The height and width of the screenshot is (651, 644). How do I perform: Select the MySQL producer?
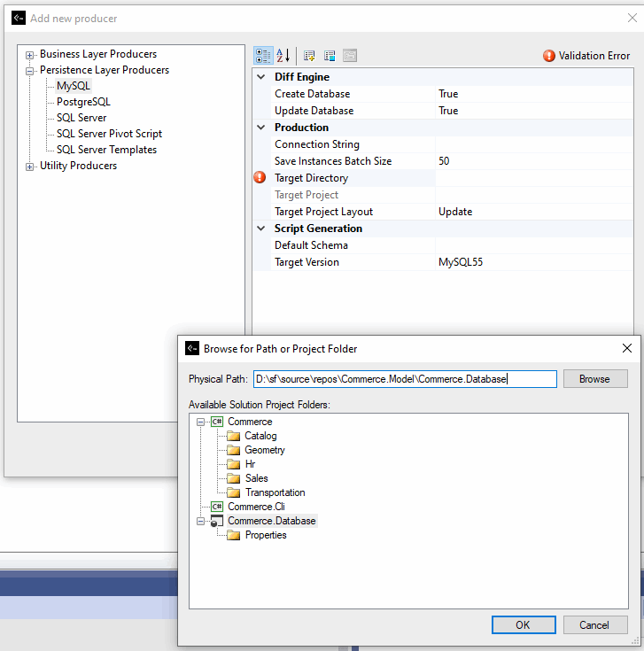[x=74, y=86]
